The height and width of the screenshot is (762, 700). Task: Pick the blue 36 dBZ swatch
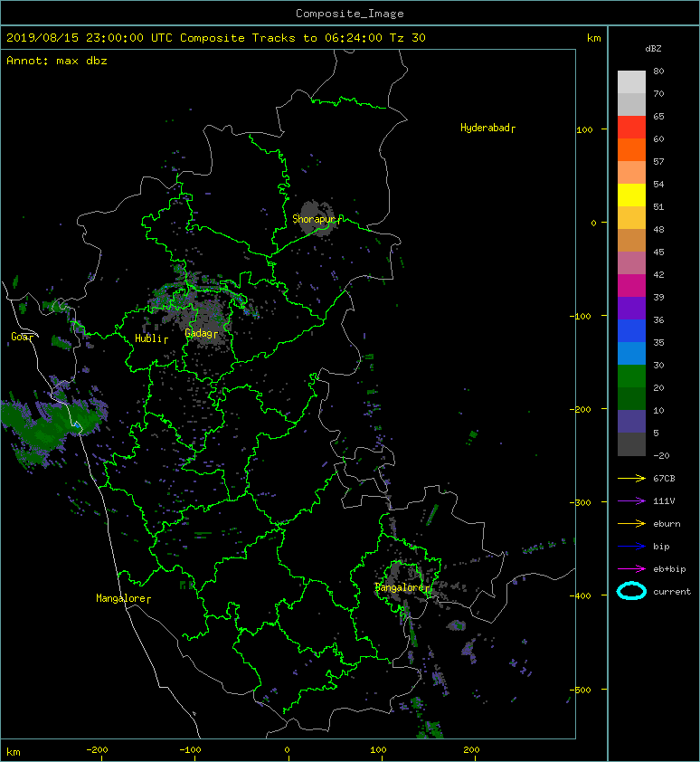[631, 330]
